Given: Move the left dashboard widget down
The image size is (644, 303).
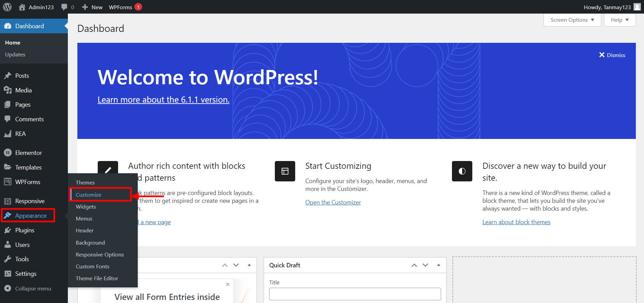Looking at the screenshot, I should 236,265.
